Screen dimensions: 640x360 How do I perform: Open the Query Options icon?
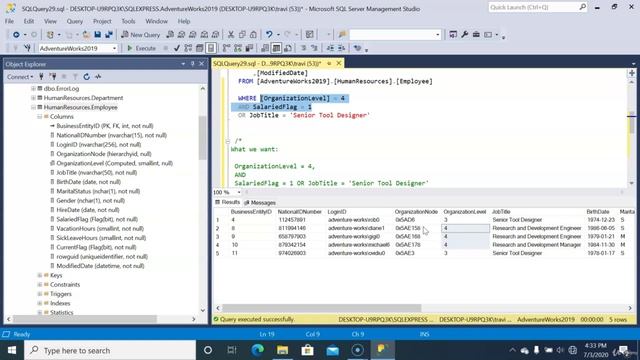coord(200,48)
